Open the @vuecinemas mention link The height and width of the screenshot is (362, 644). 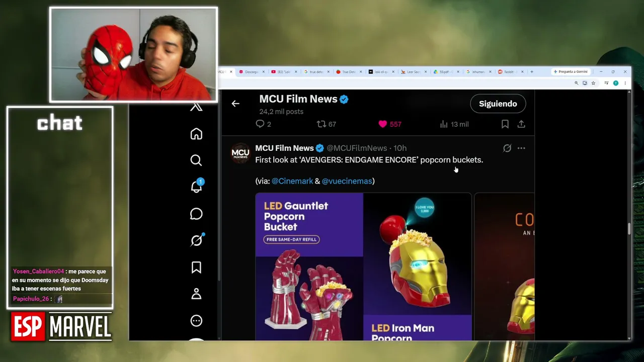(x=347, y=181)
